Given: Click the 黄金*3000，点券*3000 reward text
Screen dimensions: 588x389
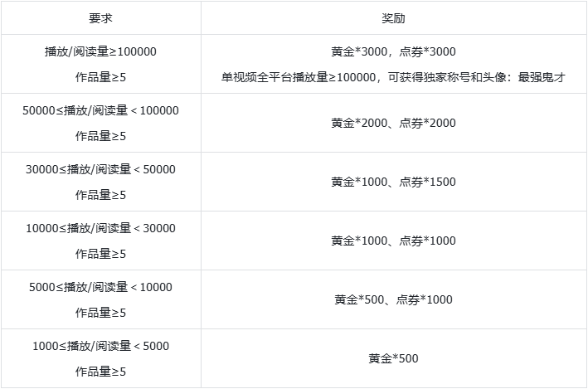Looking at the screenshot, I should point(393,51).
